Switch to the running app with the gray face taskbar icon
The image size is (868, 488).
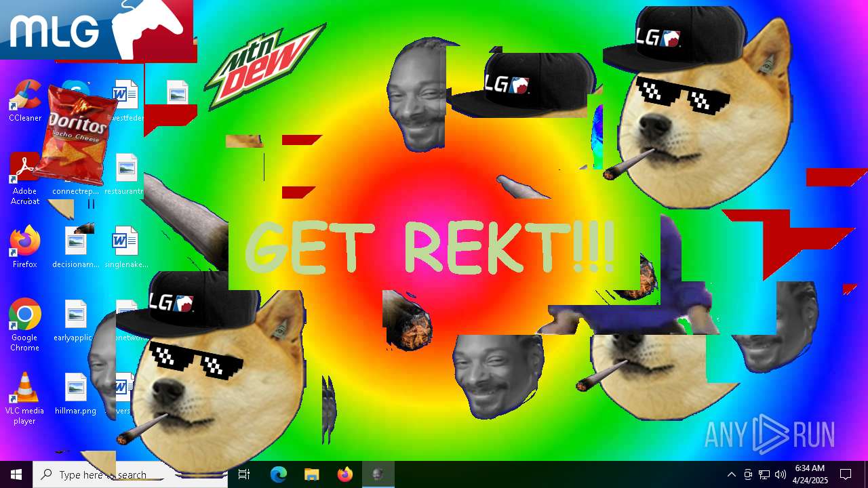[378, 474]
